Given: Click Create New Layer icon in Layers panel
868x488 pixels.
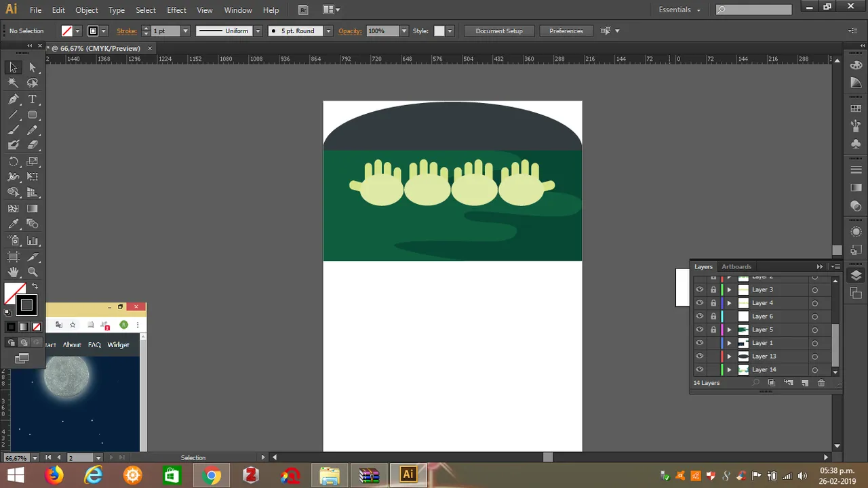Looking at the screenshot, I should pos(805,383).
